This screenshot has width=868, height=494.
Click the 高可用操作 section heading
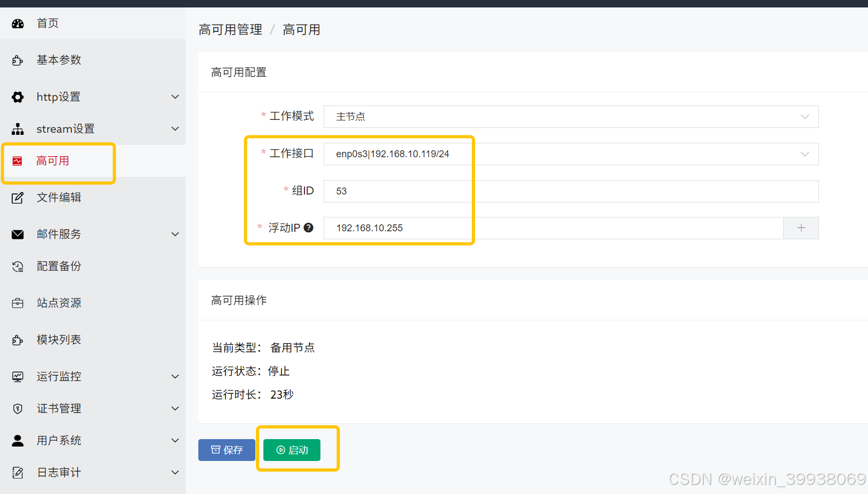(x=239, y=301)
